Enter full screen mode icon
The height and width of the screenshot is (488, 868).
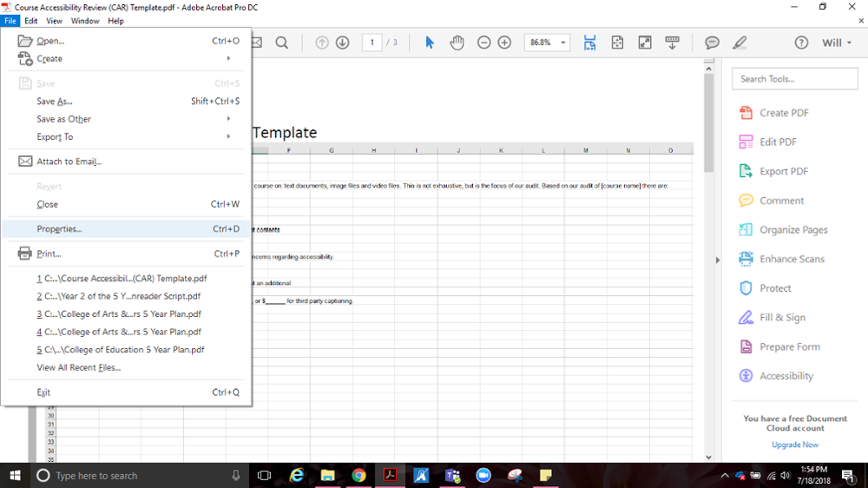pos(645,43)
